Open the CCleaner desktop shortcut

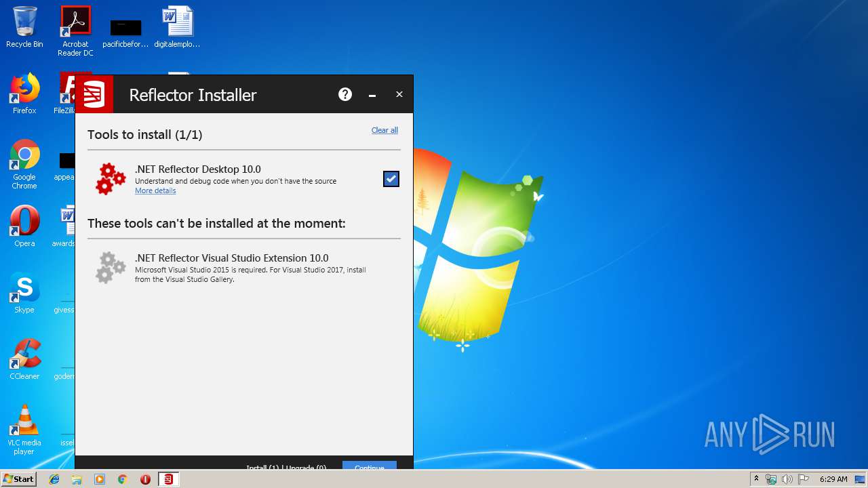point(24,359)
